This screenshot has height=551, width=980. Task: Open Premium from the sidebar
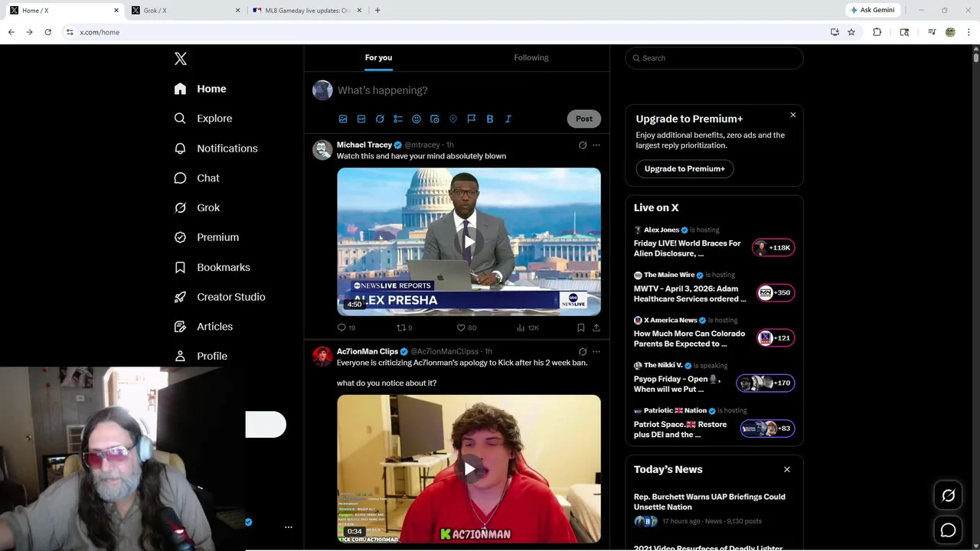pos(207,237)
